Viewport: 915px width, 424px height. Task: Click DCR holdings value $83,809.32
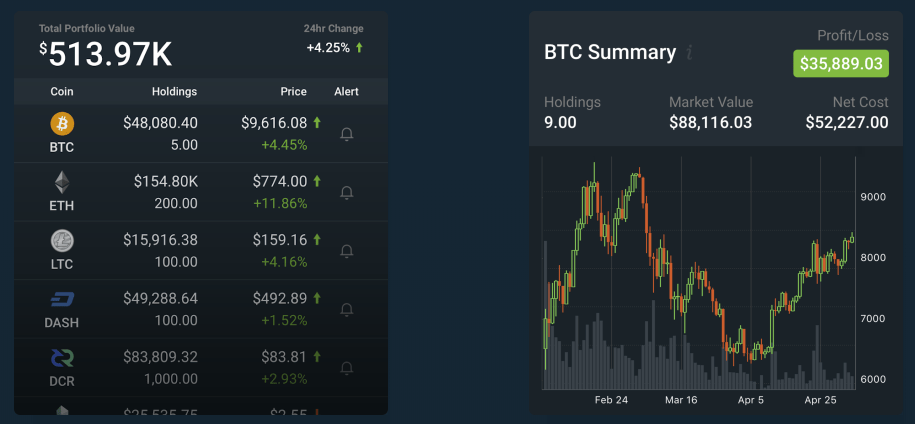pyautogui.click(x=160, y=356)
